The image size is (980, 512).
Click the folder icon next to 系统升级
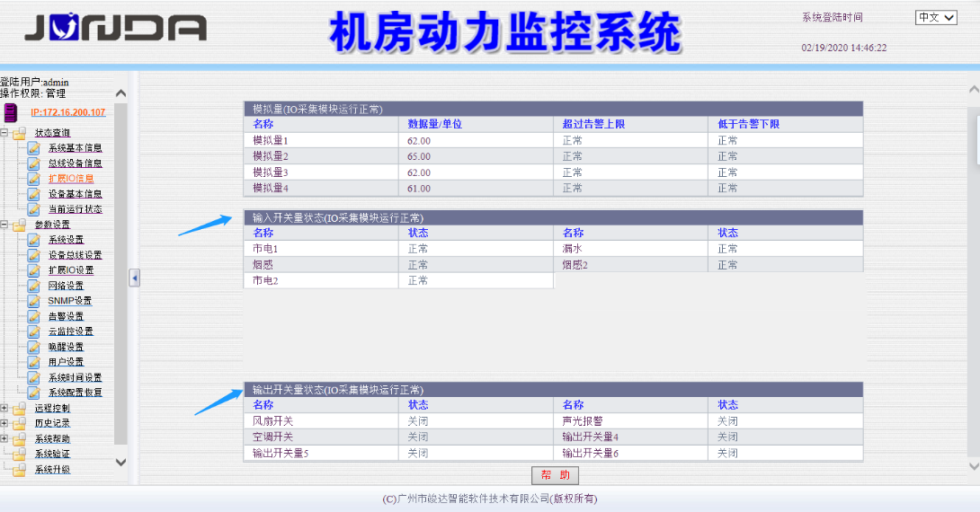(x=20, y=470)
